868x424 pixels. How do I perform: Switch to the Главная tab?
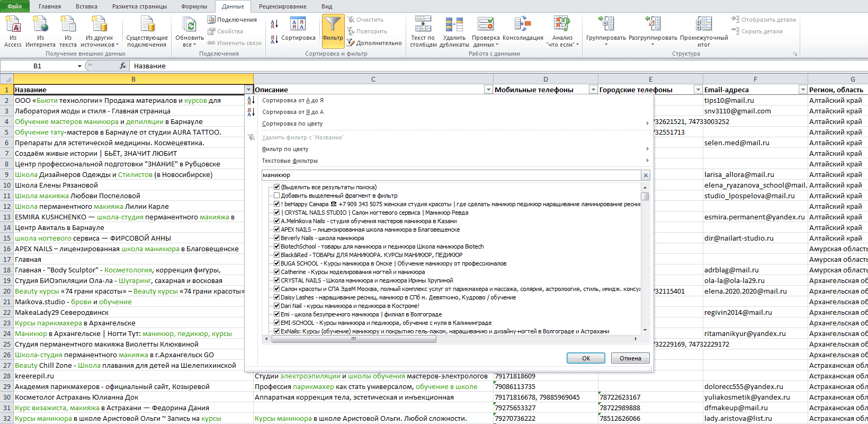[x=50, y=6]
